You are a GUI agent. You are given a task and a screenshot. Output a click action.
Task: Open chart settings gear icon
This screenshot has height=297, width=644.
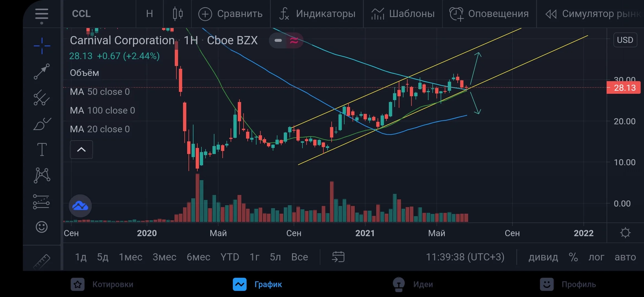point(625,233)
